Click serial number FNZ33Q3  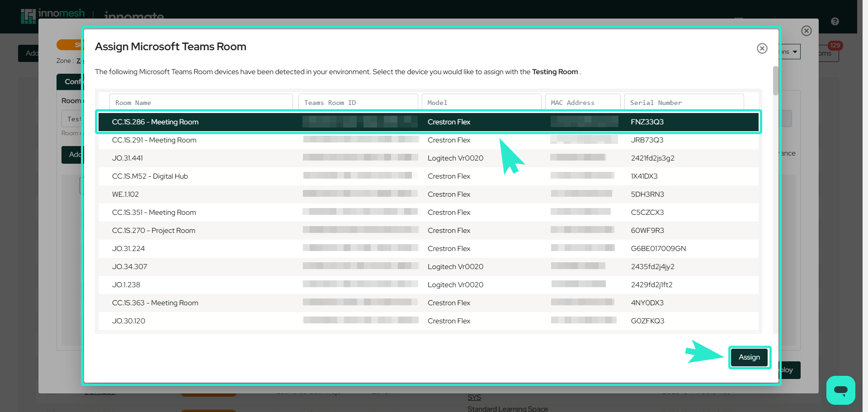click(647, 122)
